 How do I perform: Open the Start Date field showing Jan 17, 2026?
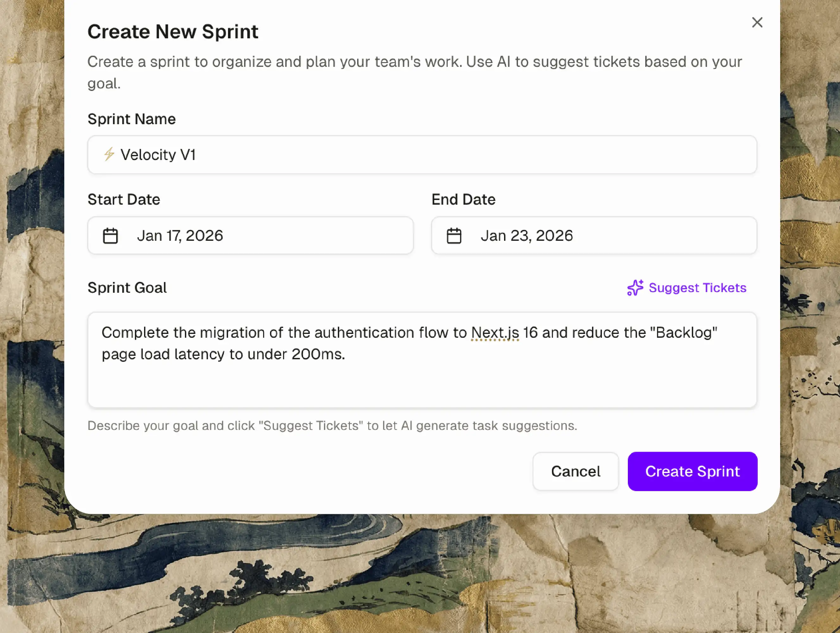(x=250, y=236)
